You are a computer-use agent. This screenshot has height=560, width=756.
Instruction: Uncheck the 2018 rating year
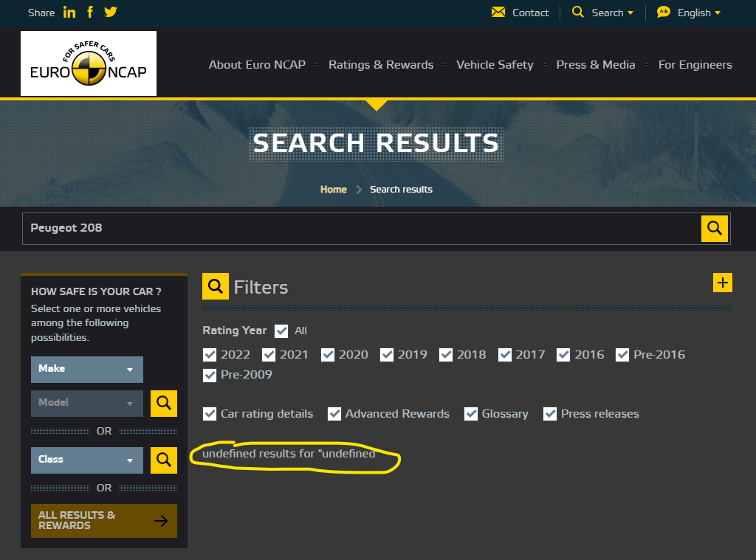point(446,355)
